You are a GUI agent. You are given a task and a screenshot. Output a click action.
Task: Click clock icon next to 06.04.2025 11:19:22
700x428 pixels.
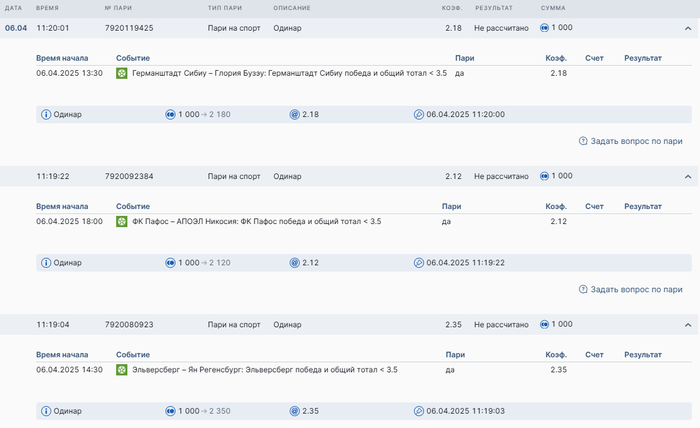point(418,263)
